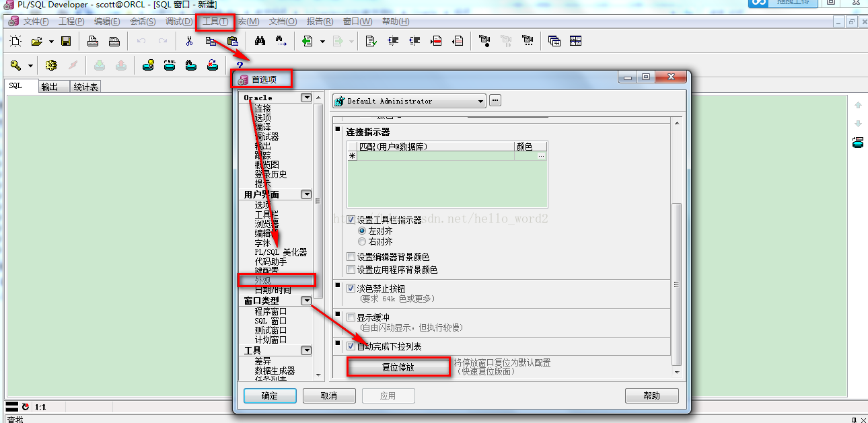Toggle 设置工具栏指示器 checkbox

click(x=351, y=220)
